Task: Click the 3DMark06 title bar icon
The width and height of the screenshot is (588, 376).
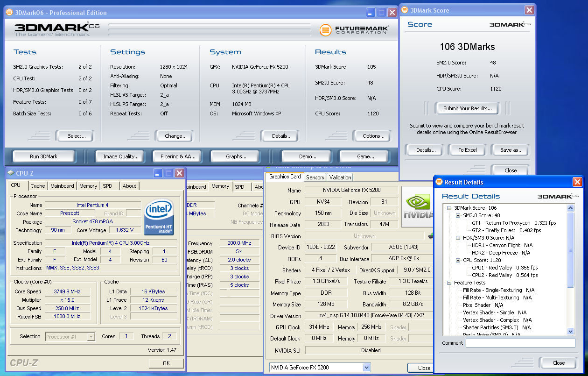Action: click(9, 13)
